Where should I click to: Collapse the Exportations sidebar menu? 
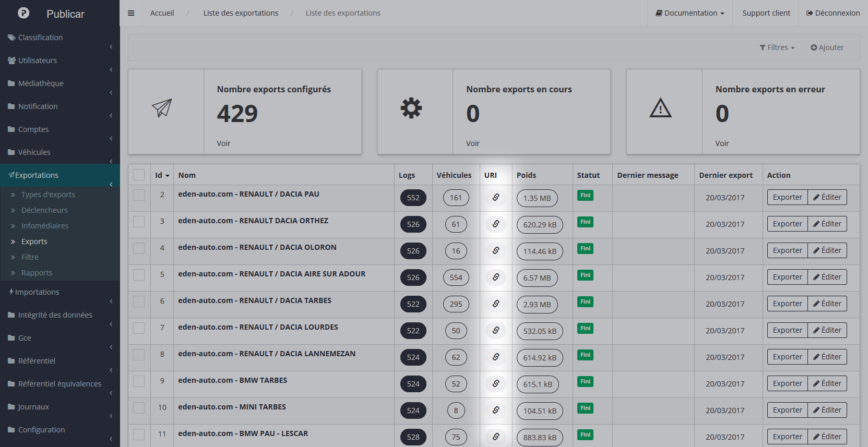[60, 175]
